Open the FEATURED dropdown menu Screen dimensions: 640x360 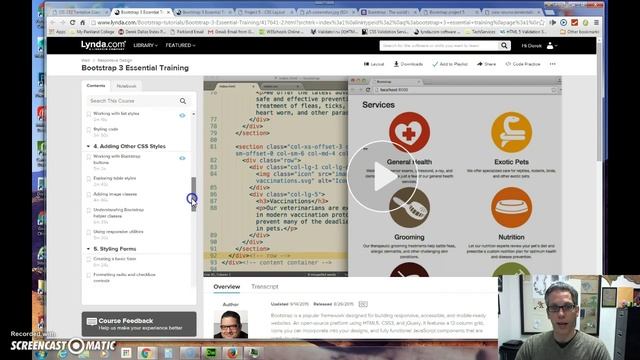pos(180,45)
